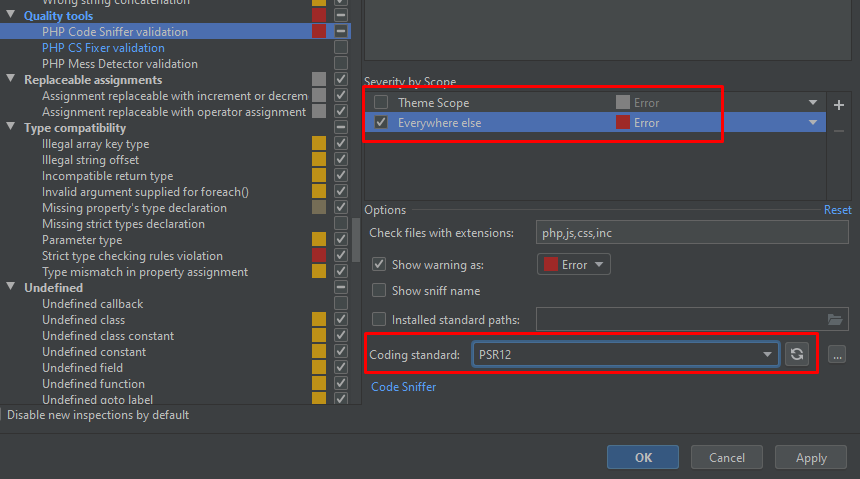Image resolution: width=860 pixels, height=479 pixels.
Task: Toggle PHP Code Sniffer validation checkbox
Action: pyautogui.click(x=341, y=31)
